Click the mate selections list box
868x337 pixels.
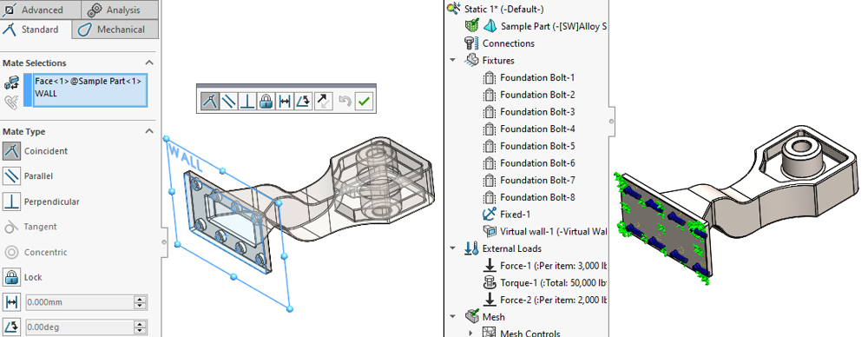(x=90, y=89)
